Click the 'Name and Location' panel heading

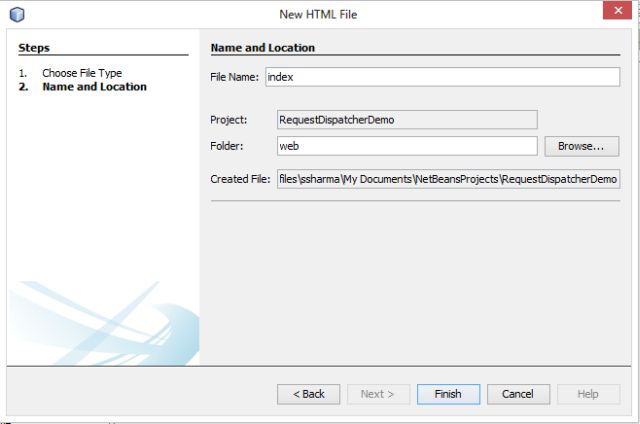pos(262,48)
